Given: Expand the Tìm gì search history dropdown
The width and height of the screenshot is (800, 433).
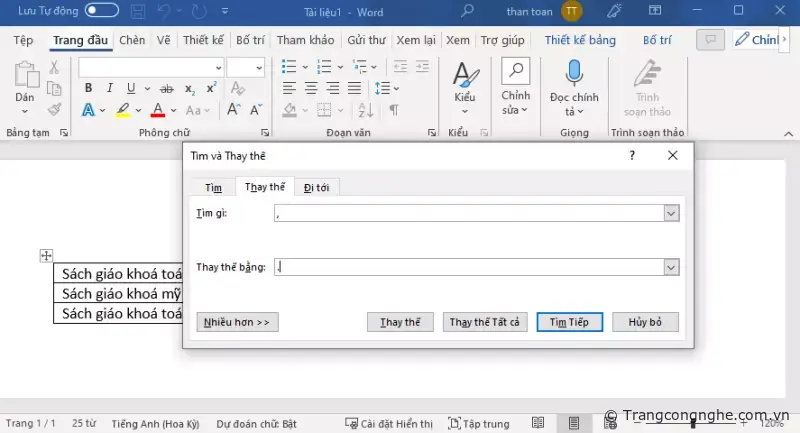Looking at the screenshot, I should click(671, 213).
